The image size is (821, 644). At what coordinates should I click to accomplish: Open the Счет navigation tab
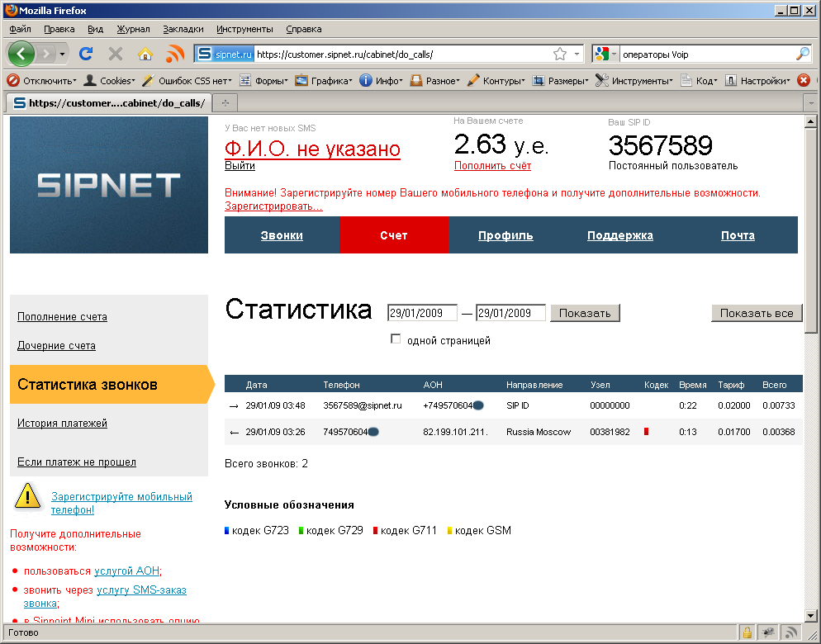point(394,235)
